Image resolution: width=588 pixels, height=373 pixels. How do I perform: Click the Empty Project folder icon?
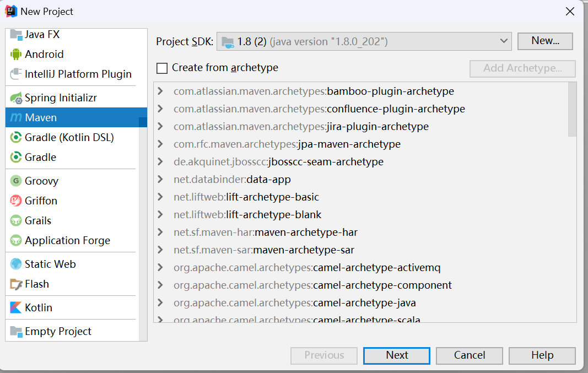(x=16, y=331)
